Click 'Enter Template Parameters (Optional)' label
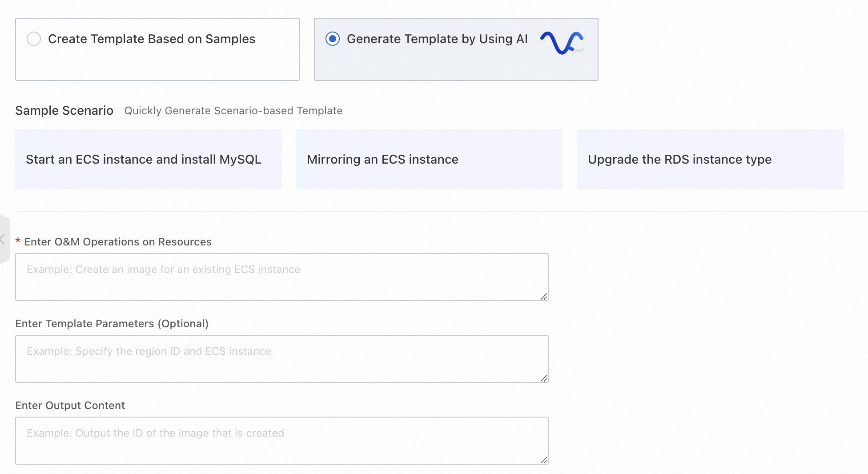 tap(112, 324)
